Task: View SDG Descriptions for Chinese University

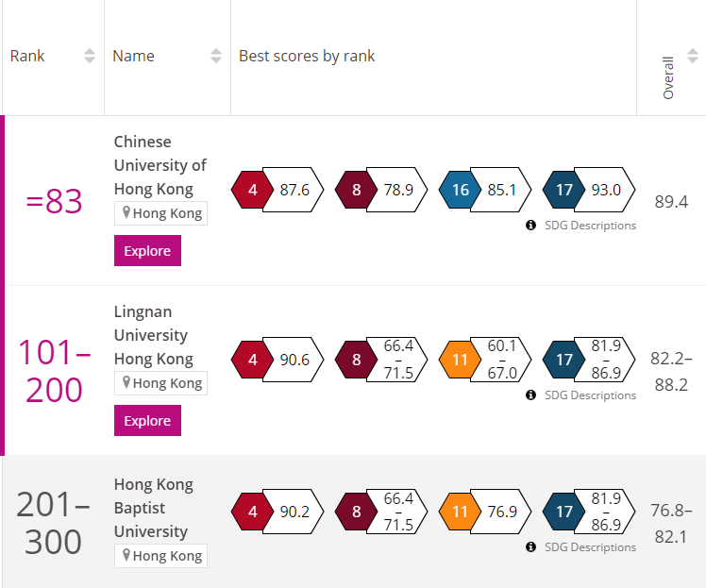Action: pos(588,226)
